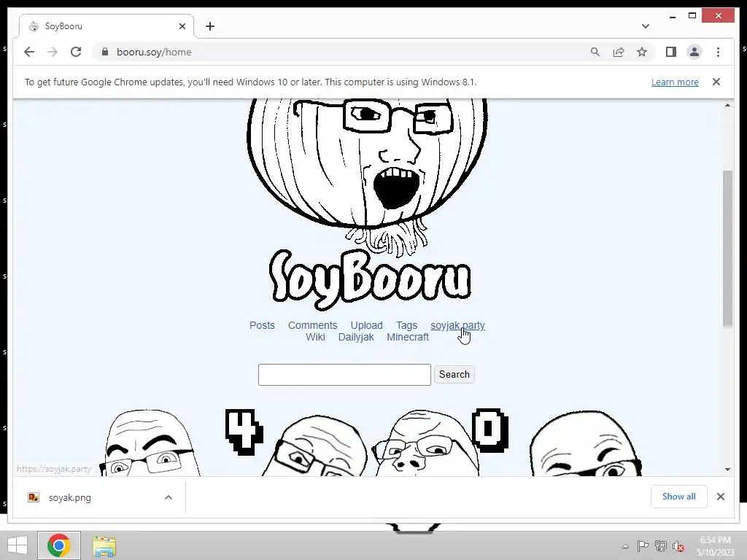The image size is (747, 560).
Task: Reload the booru.soy page
Action: tap(76, 52)
